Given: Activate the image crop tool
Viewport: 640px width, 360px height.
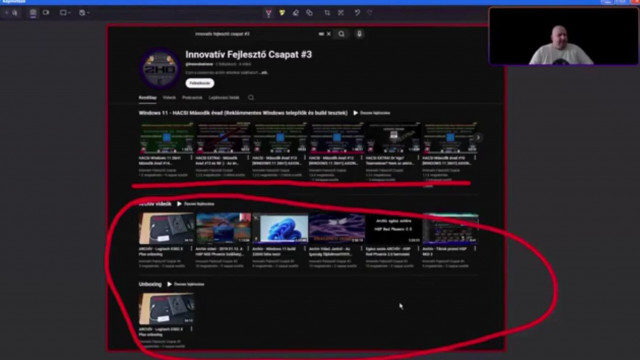Looking at the screenshot, I should [327, 13].
